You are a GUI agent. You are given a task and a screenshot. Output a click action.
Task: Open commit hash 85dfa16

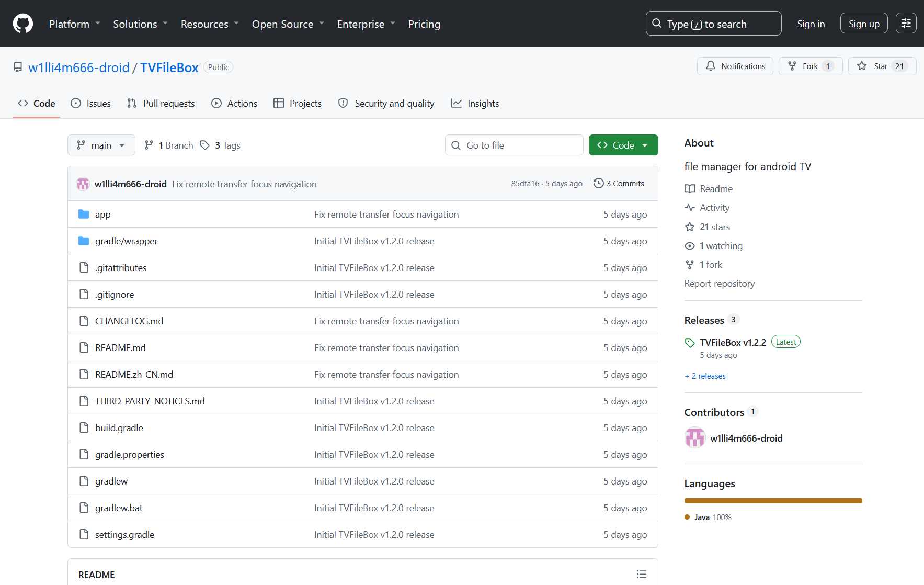click(x=525, y=183)
